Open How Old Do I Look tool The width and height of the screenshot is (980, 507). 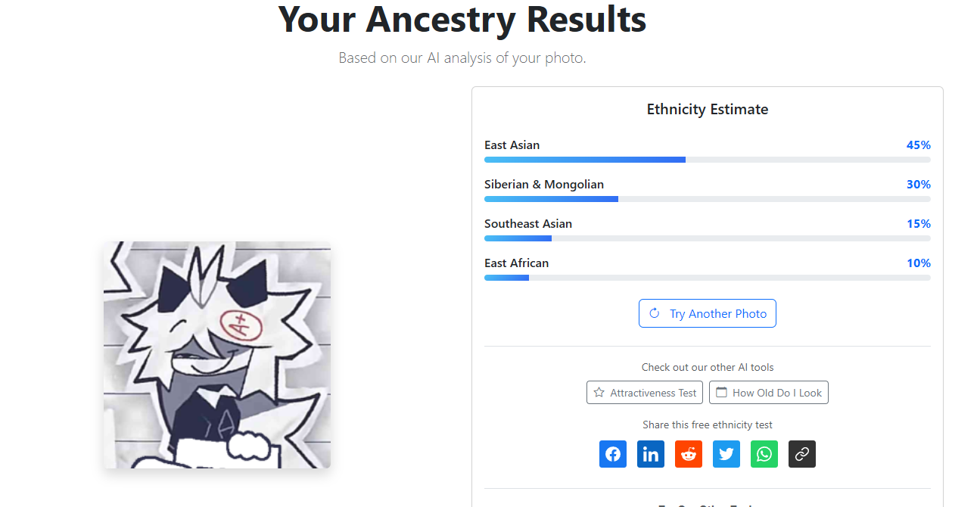769,393
